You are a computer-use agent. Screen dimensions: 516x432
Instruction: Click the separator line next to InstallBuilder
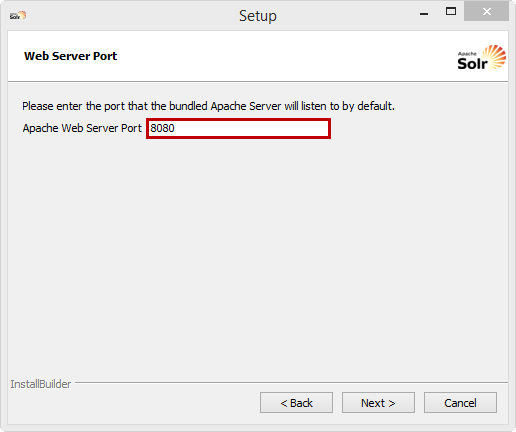pos(292,382)
